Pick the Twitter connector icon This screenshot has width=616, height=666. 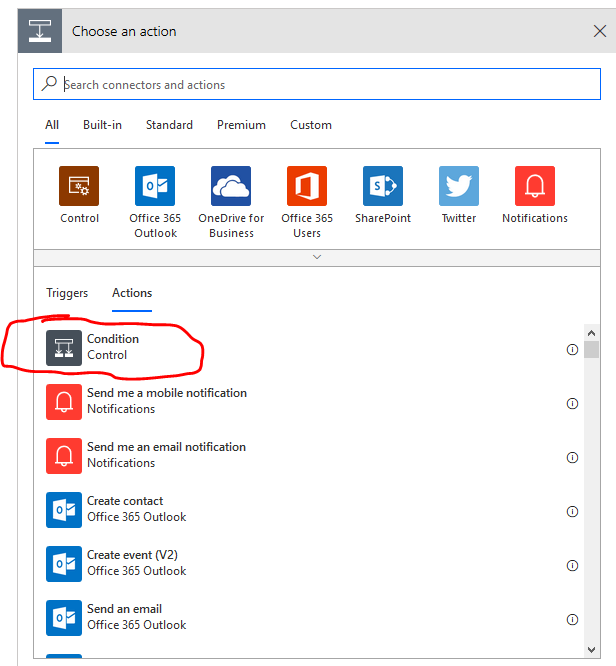pyautogui.click(x=459, y=186)
